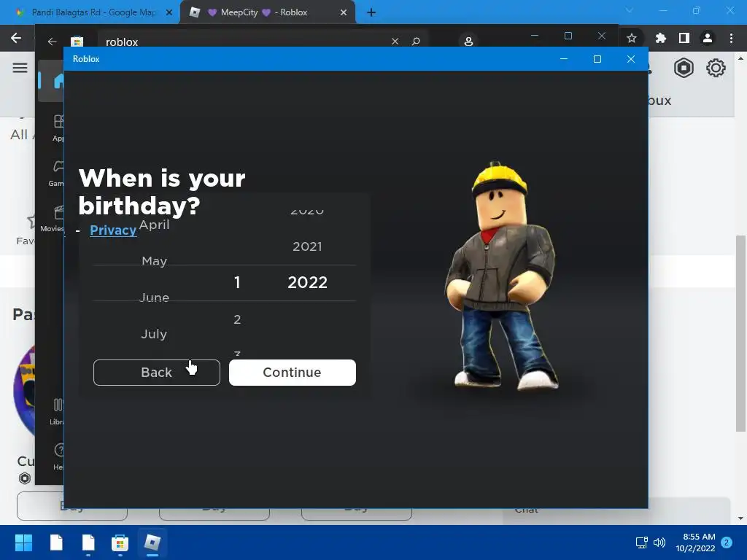Open second file icon on taskbar
Screen dimensions: 747x560
pos(88,542)
